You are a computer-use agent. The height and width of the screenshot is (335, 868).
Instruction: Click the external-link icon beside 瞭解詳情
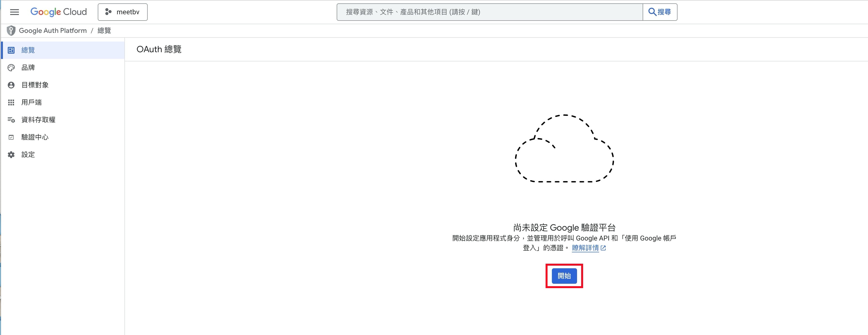pos(603,248)
